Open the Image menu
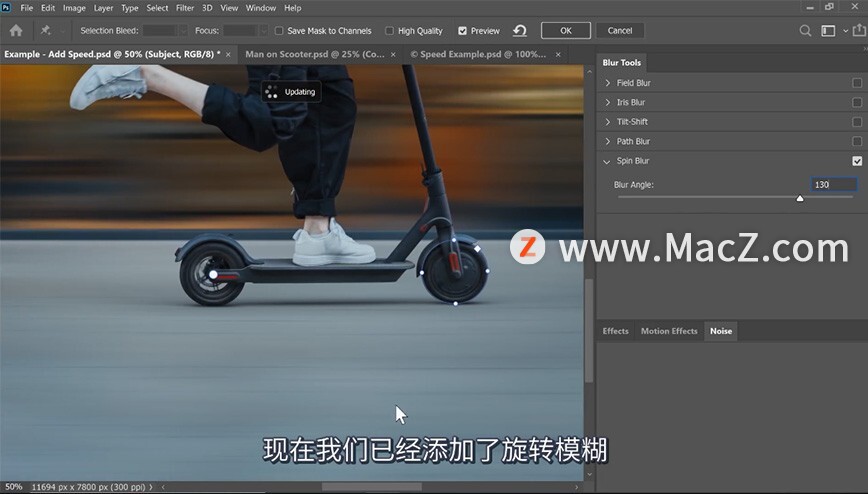The width and height of the screenshot is (868, 494). click(74, 8)
